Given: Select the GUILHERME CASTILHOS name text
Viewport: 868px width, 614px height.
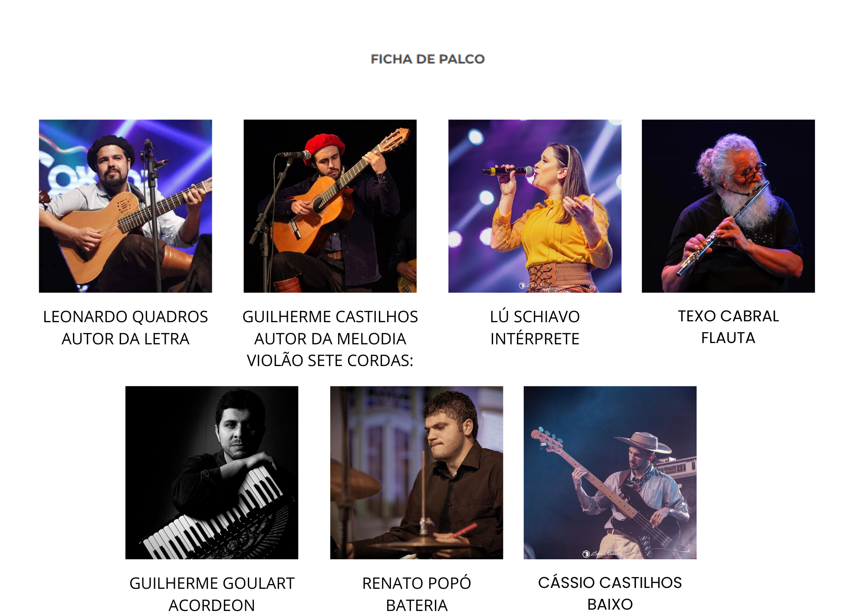Looking at the screenshot, I should (330, 317).
